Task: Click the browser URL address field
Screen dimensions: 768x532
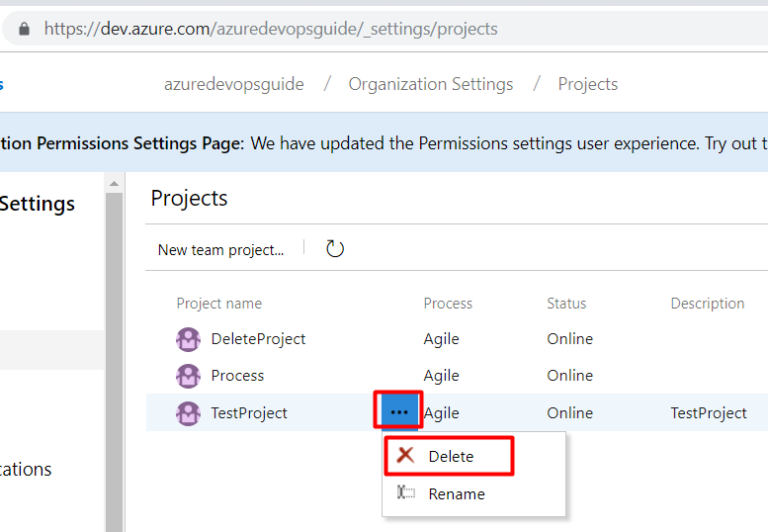Action: [x=400, y=29]
